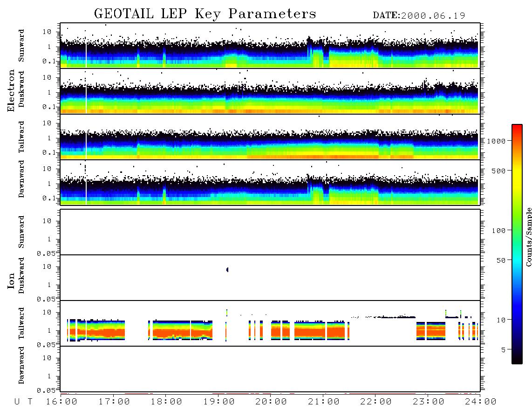Image resolution: width=532 pixels, height=410 pixels.
Task: Click the 'Counts/Sample' colorbar label
Action: (528, 237)
